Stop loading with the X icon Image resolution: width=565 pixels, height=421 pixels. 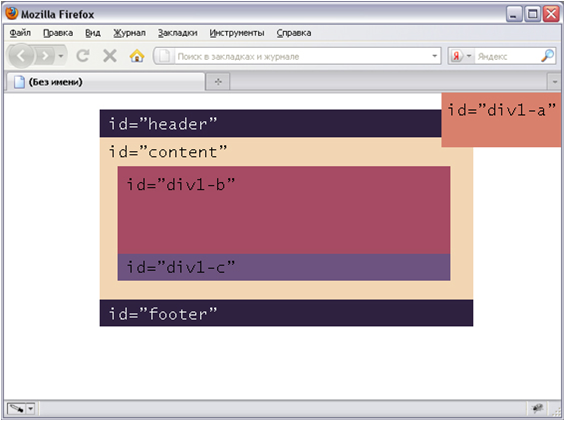pyautogui.click(x=110, y=56)
